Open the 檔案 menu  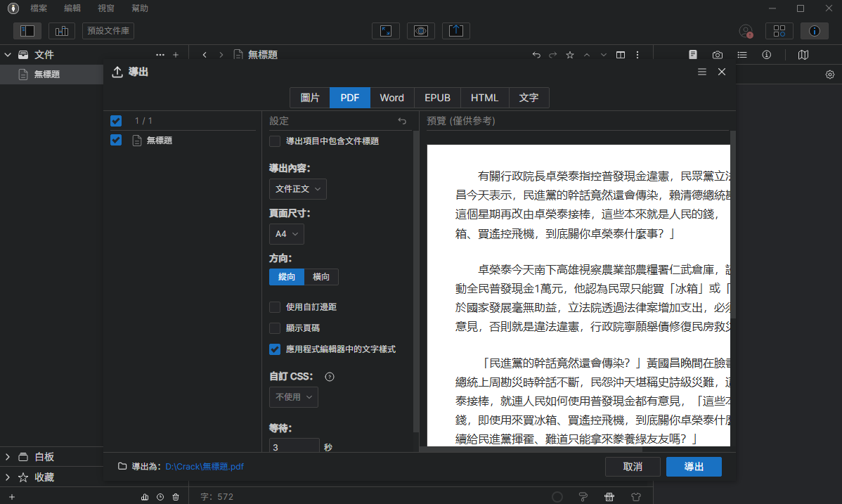click(39, 8)
